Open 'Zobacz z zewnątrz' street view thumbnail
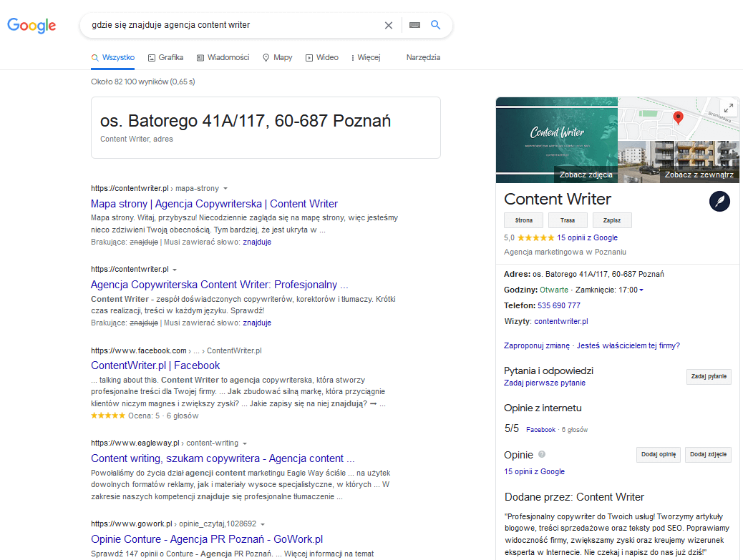743x560 pixels. tap(679, 162)
